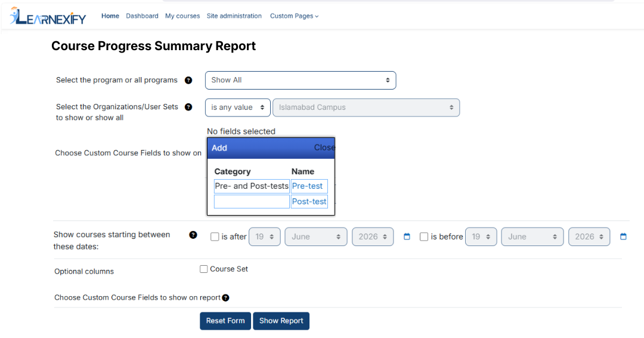The image size is (644, 338).
Task: Open help for program selection
Action: click(x=188, y=80)
